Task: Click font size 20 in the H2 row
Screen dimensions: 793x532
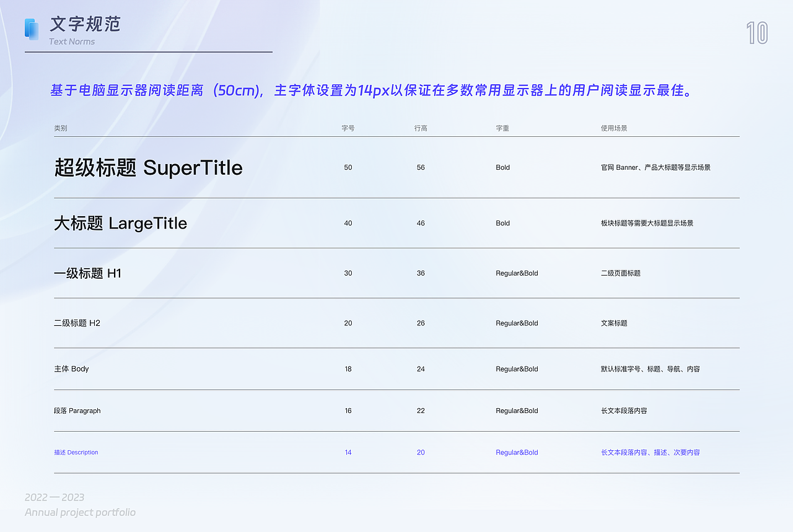Action: click(x=348, y=323)
